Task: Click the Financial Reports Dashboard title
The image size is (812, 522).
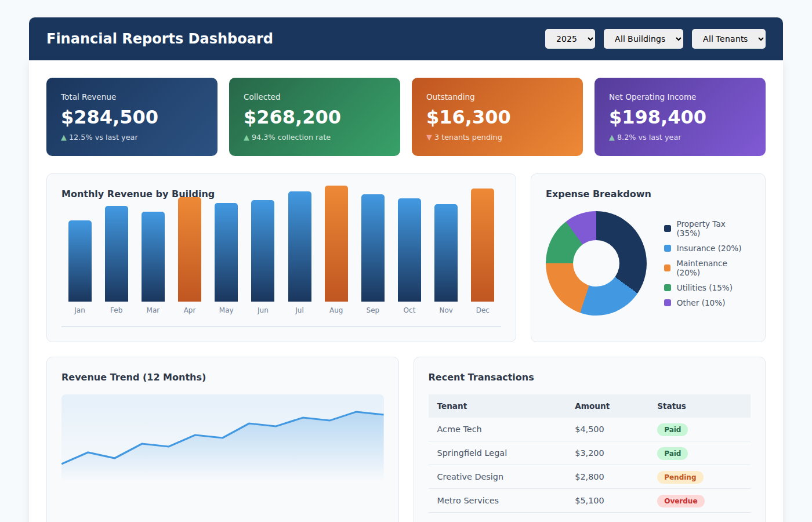Action: (159, 38)
